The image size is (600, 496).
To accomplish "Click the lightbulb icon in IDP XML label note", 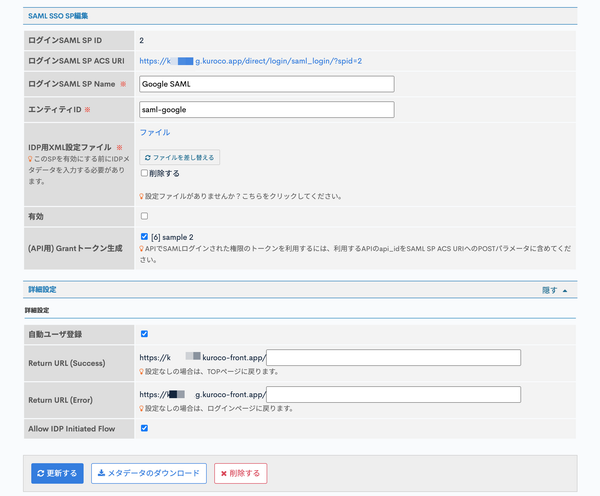I will point(30,159).
